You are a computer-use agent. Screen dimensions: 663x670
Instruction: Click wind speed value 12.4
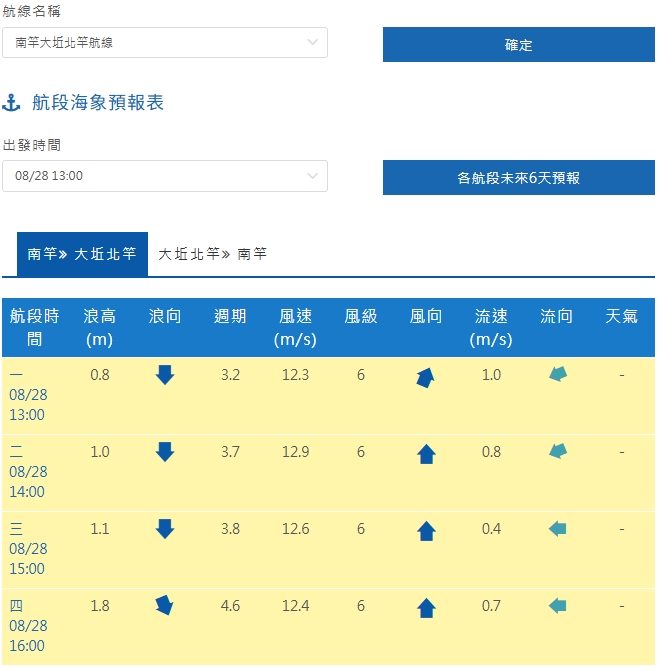tap(296, 605)
